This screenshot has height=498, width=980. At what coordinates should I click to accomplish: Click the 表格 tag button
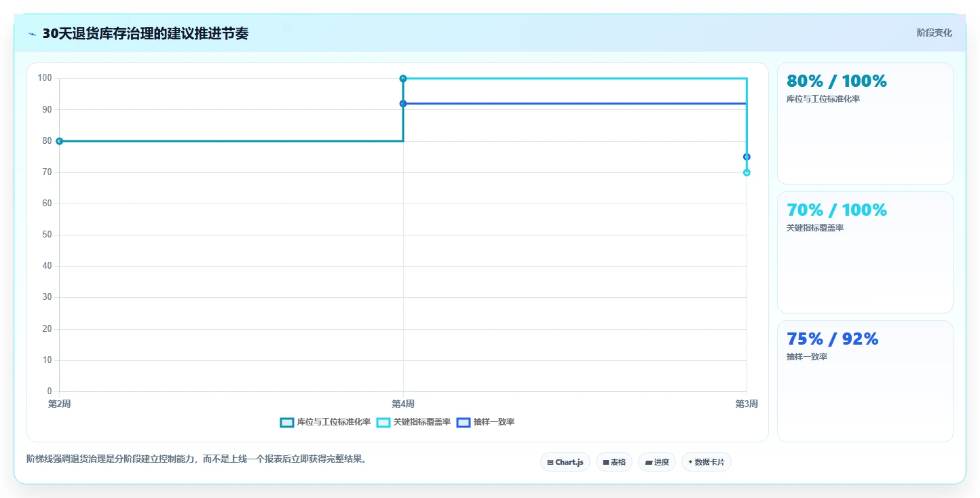pyautogui.click(x=614, y=462)
